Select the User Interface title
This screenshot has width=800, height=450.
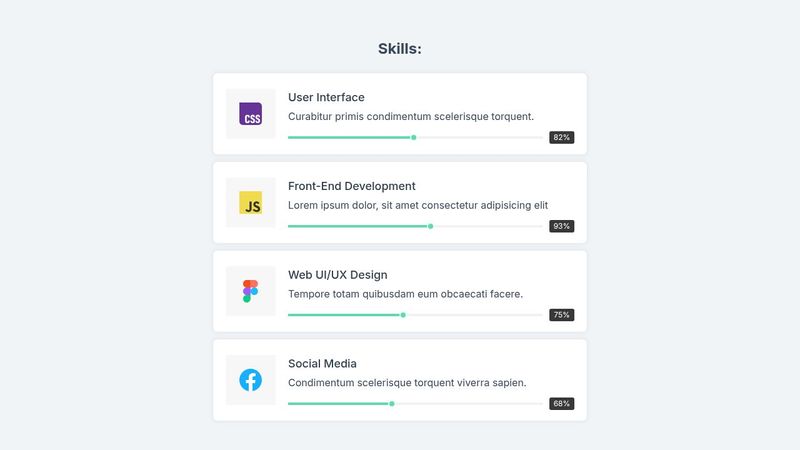coord(326,97)
